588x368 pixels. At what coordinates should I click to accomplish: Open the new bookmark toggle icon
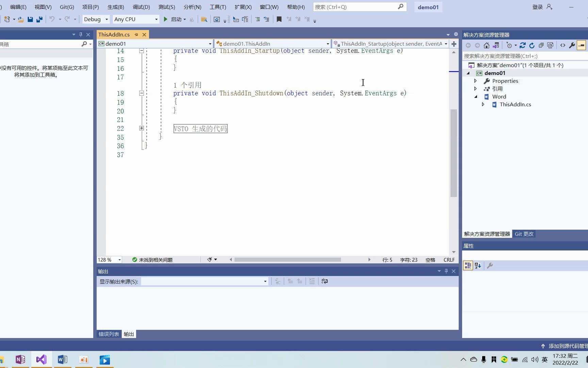coord(279,19)
